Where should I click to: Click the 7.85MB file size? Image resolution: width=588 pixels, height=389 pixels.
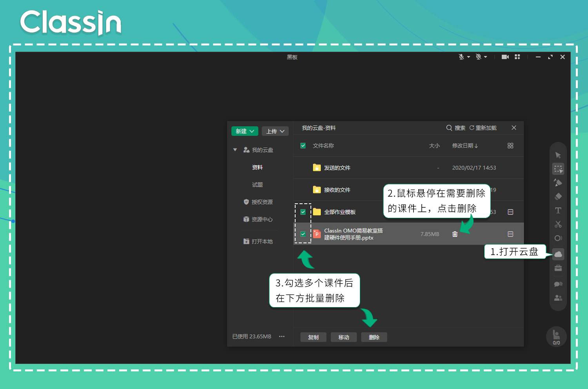pos(430,234)
